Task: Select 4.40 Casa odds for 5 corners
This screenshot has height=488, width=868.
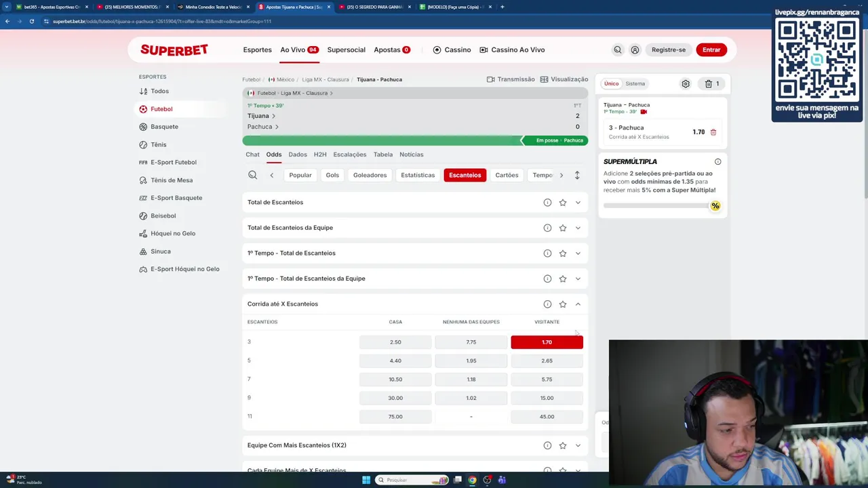Action: coord(395,361)
